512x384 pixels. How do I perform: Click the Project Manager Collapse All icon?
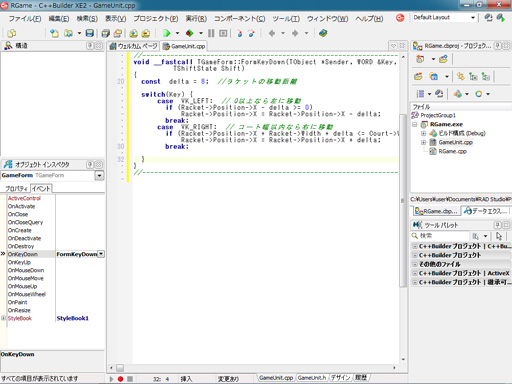tap(486, 76)
